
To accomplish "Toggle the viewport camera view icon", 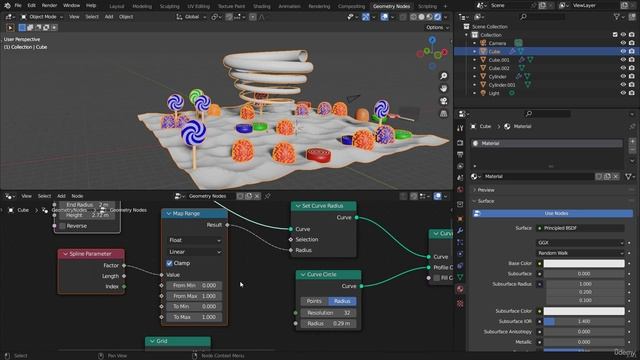I will (443, 101).
